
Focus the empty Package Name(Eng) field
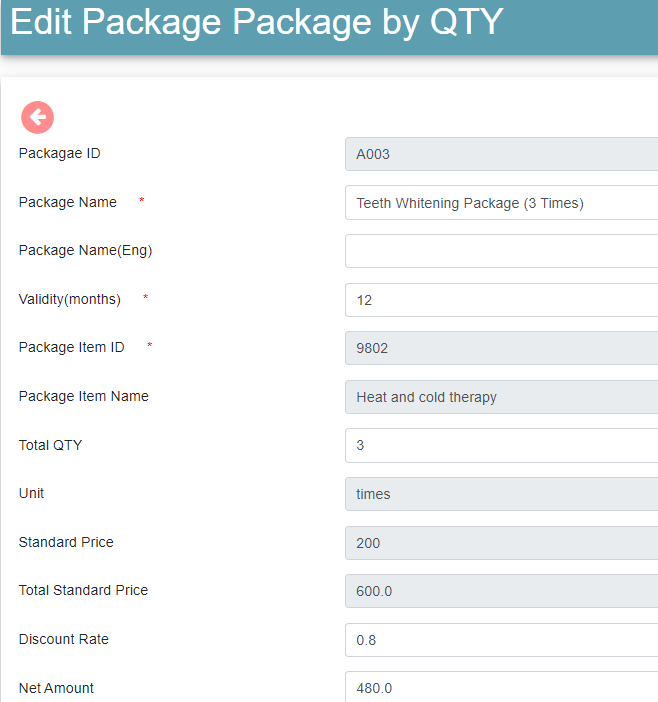point(501,251)
